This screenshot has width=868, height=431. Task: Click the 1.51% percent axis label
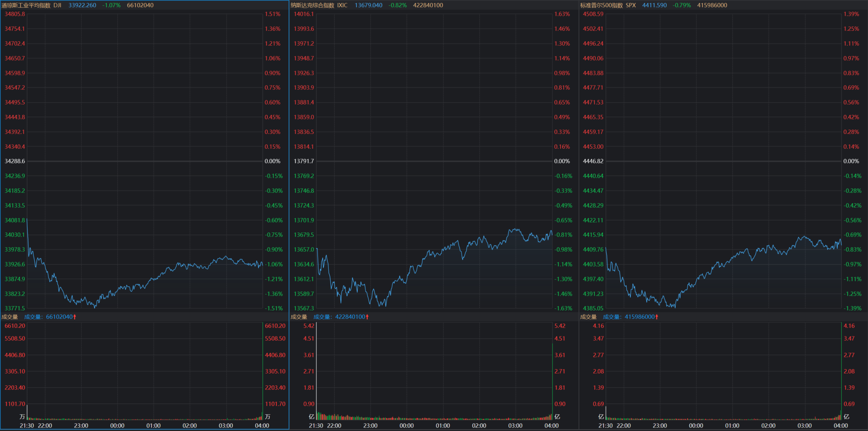tap(273, 14)
